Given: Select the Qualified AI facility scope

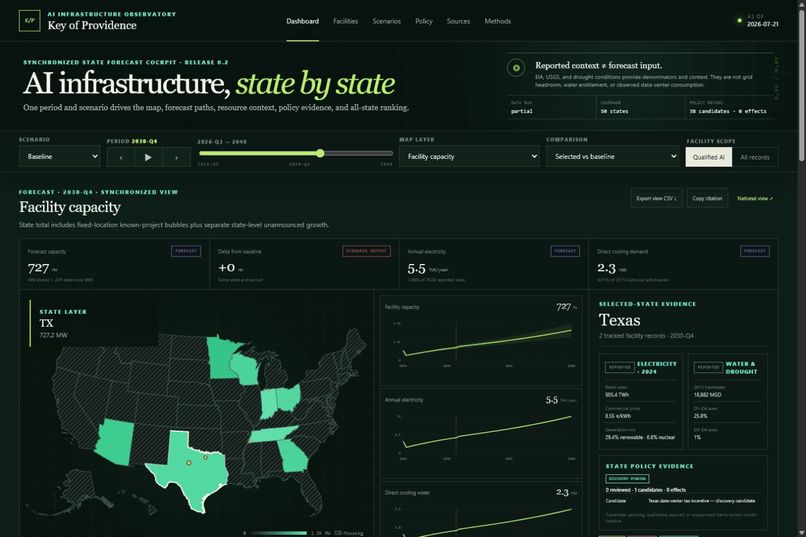Looking at the screenshot, I should (709, 157).
